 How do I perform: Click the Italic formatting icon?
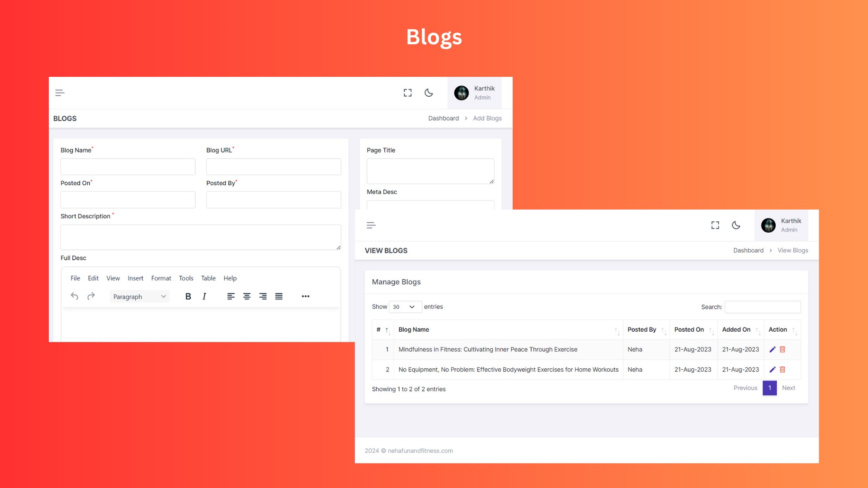coord(204,296)
